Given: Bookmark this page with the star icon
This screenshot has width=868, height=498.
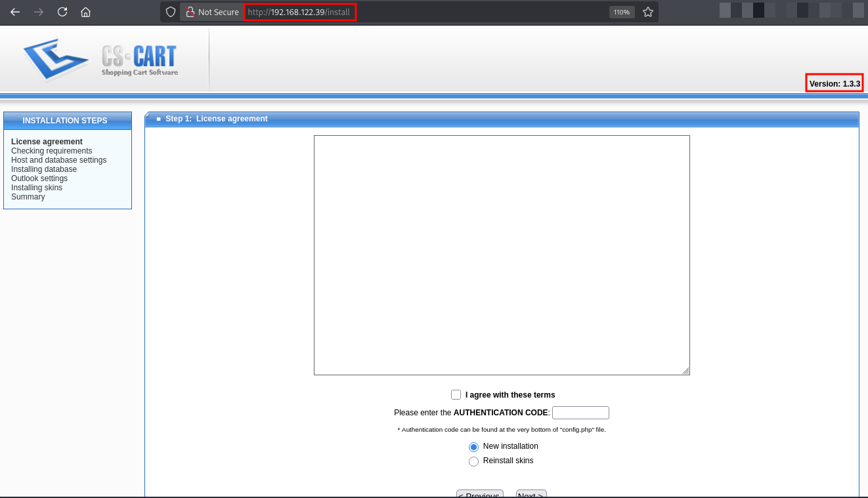Looking at the screenshot, I should click(x=648, y=12).
